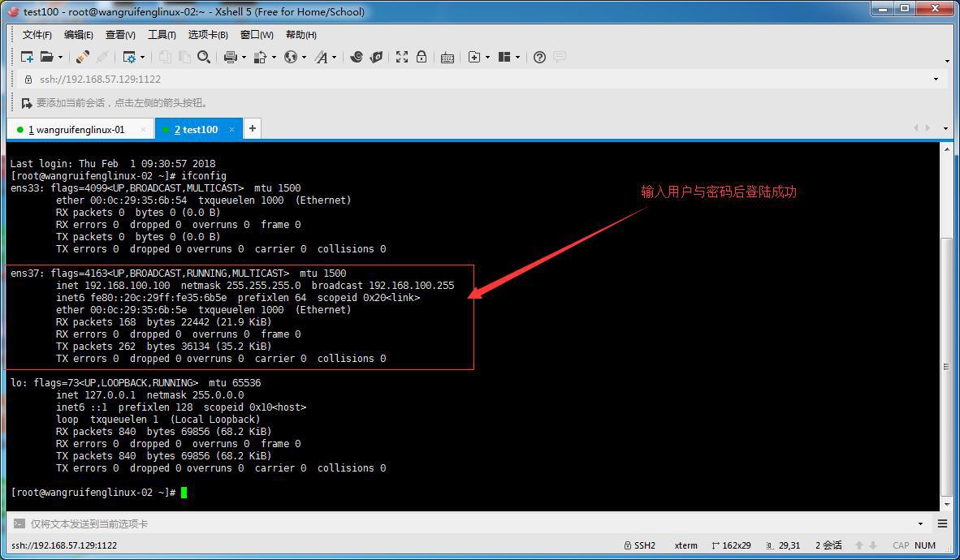Click the file transfer icon
Viewport: 960px width, 560px height.
point(260,57)
